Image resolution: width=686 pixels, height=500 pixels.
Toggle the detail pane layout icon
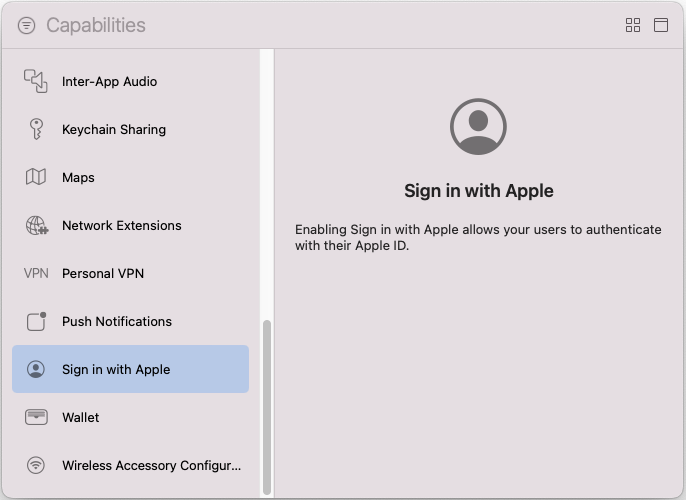pos(661,25)
